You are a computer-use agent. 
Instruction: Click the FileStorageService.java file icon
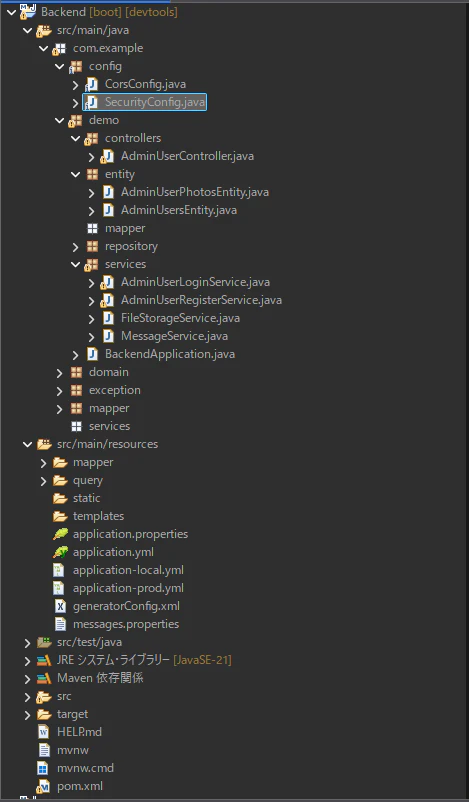(108, 318)
